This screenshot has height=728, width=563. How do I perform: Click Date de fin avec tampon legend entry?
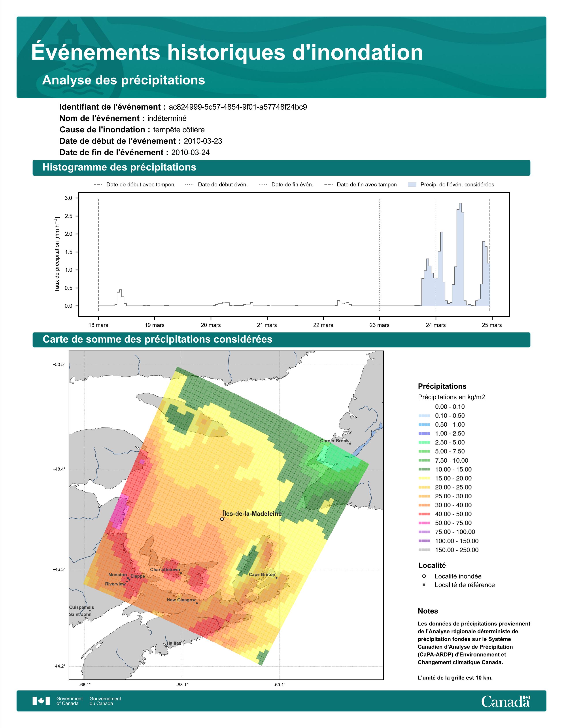point(361,185)
